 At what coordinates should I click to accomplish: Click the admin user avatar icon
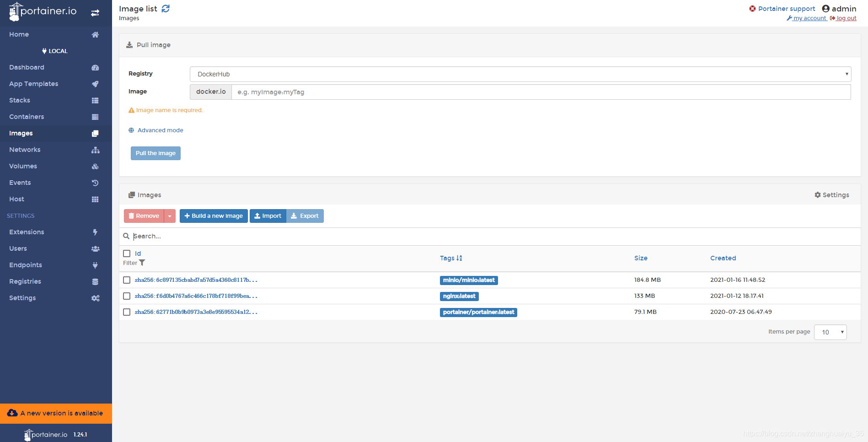(x=825, y=9)
